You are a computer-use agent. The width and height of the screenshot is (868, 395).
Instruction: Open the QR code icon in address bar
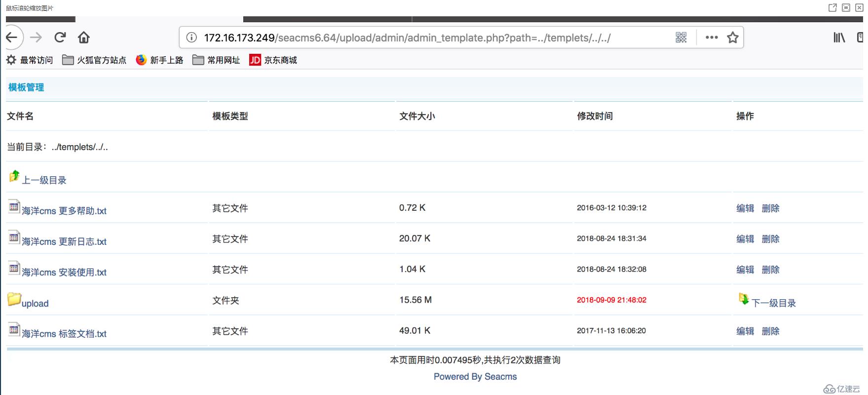coord(681,38)
